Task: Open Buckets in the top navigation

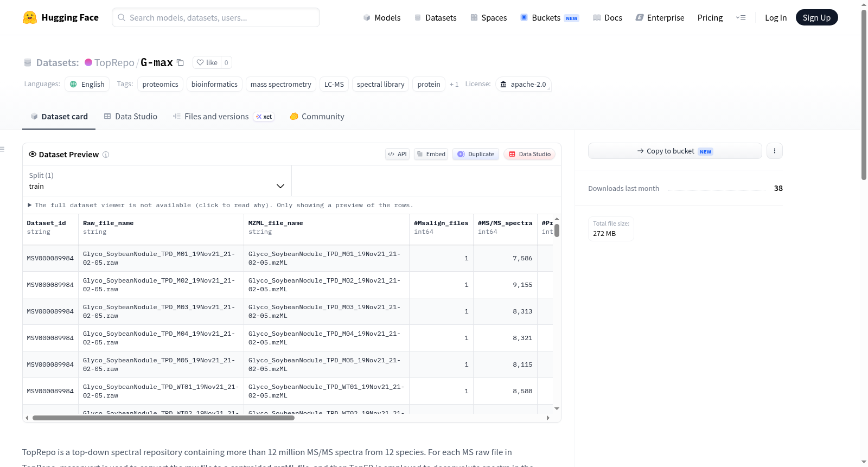Action: [550, 17]
